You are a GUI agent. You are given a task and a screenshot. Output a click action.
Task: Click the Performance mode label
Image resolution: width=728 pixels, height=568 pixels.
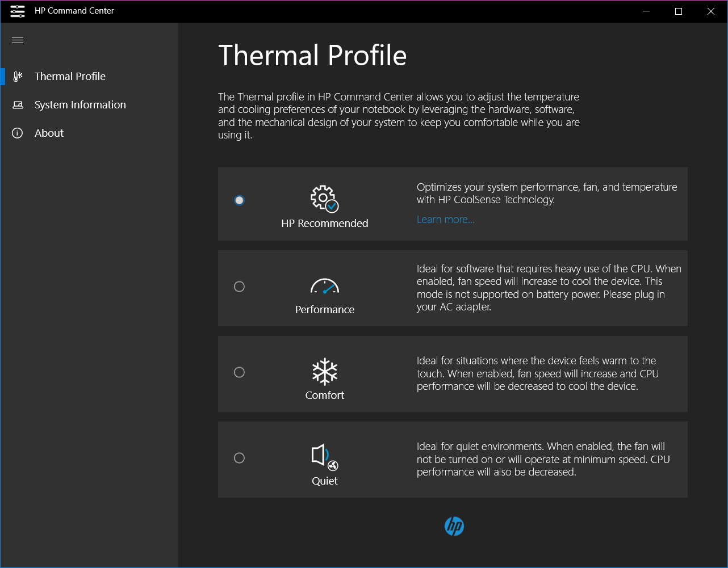tap(324, 310)
